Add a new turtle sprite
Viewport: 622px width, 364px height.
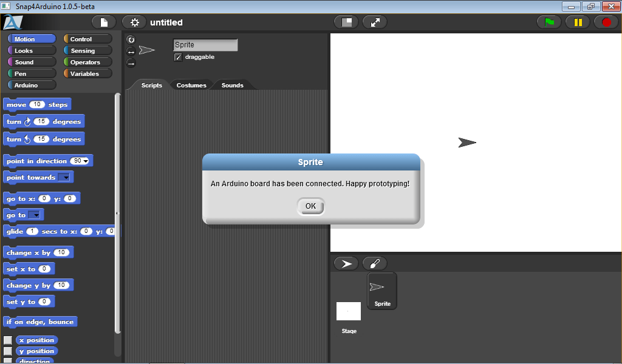pos(346,264)
